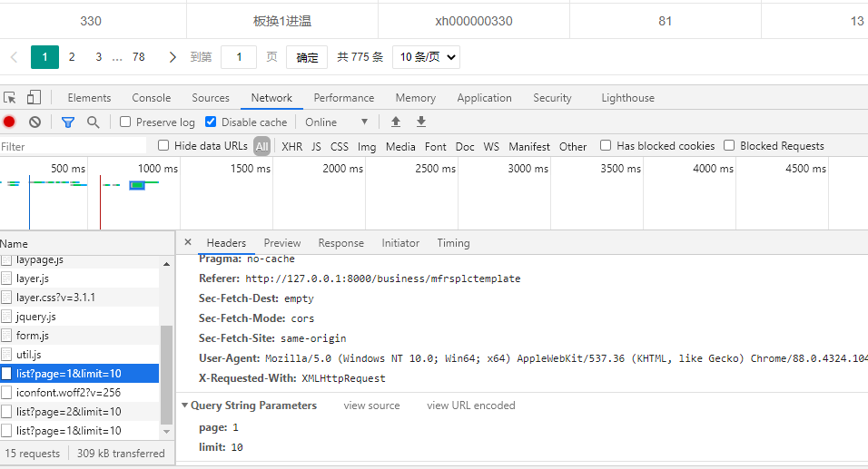The height and width of the screenshot is (469, 868).
Task: Filter requests by JS
Action: [316, 147]
